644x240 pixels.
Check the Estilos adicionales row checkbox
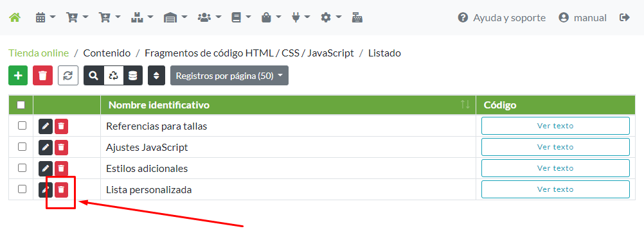pyautogui.click(x=22, y=167)
